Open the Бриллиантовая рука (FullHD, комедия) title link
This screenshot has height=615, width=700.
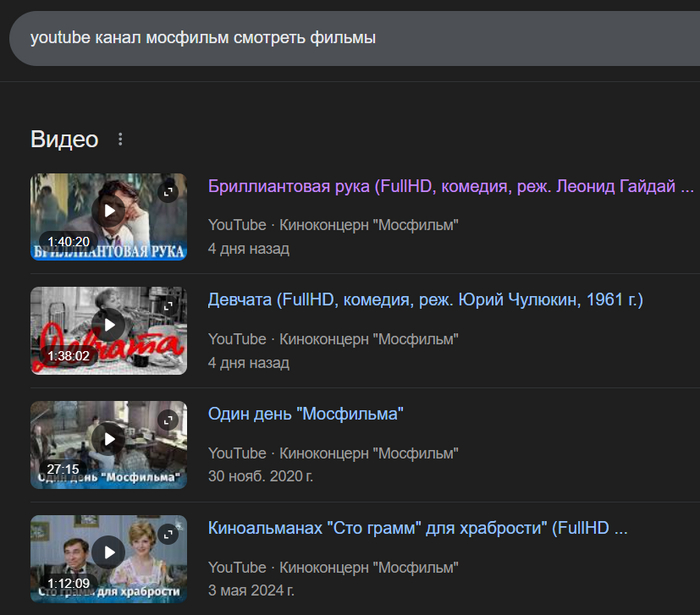(x=450, y=186)
